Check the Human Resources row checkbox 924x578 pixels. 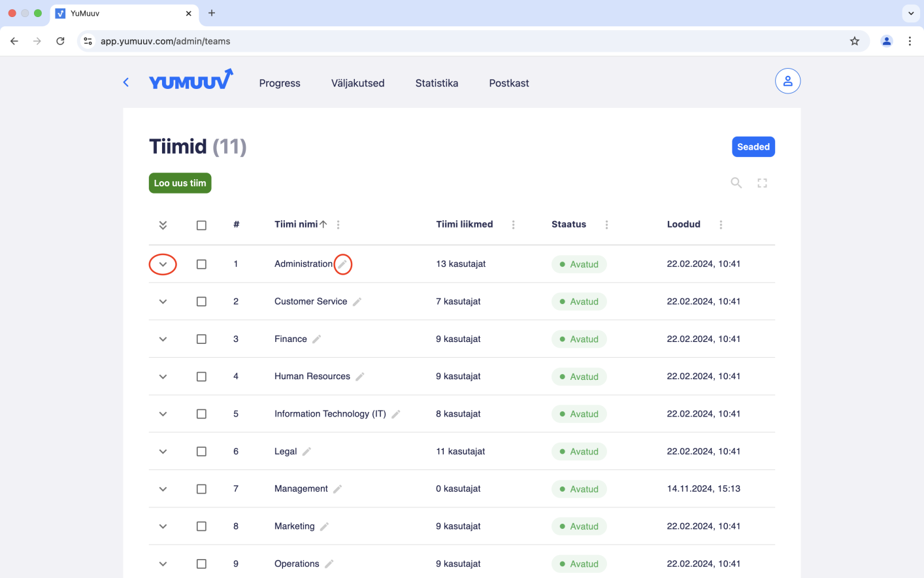(x=201, y=377)
